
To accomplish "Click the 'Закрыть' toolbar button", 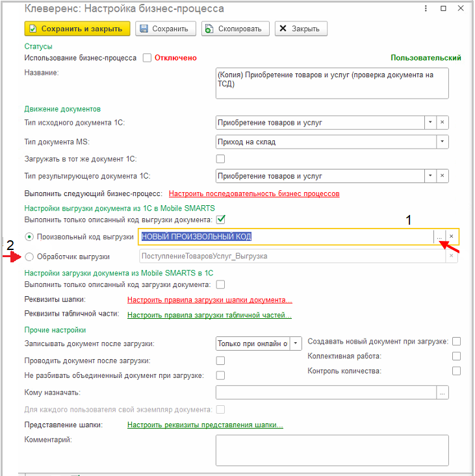I will 301,29.
